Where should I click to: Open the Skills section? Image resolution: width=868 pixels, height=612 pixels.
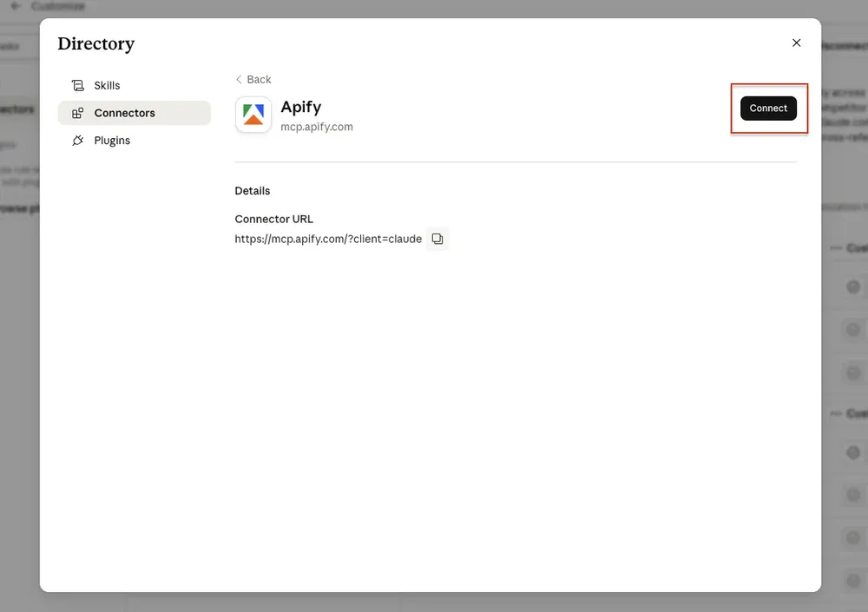tap(134, 85)
